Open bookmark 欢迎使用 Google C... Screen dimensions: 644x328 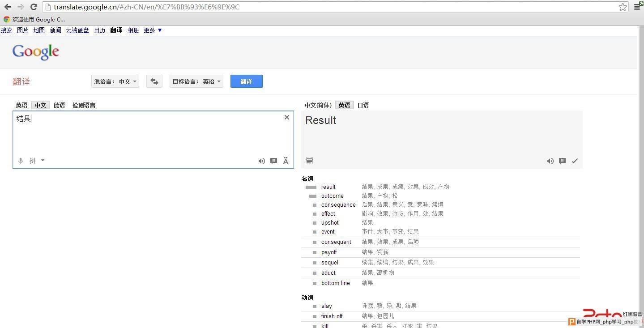click(x=34, y=19)
